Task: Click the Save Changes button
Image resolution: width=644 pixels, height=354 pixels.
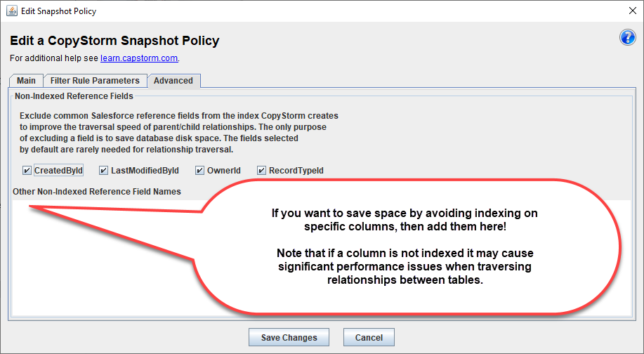Action: 289,338
